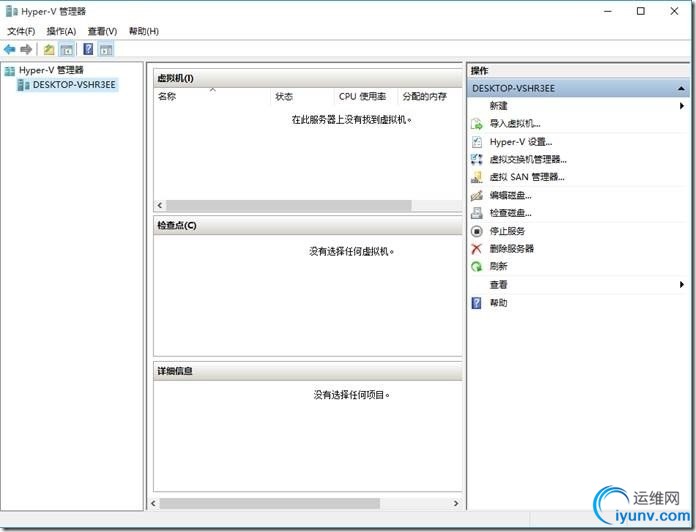Open 虚拟 SAN 管理器... action

pyautogui.click(x=527, y=177)
